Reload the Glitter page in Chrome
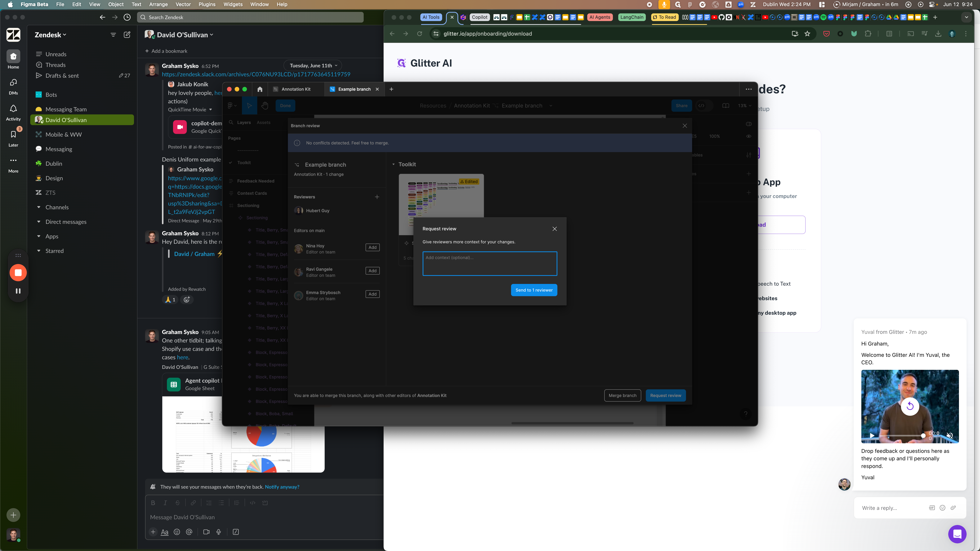Image resolution: width=980 pixels, height=551 pixels. point(419,33)
